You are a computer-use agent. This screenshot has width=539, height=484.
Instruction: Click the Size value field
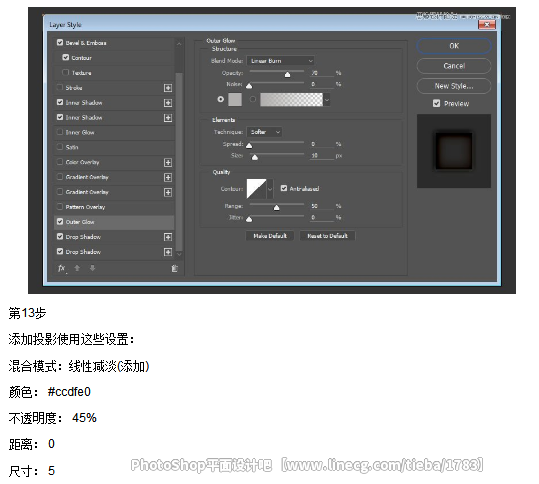click(322, 156)
